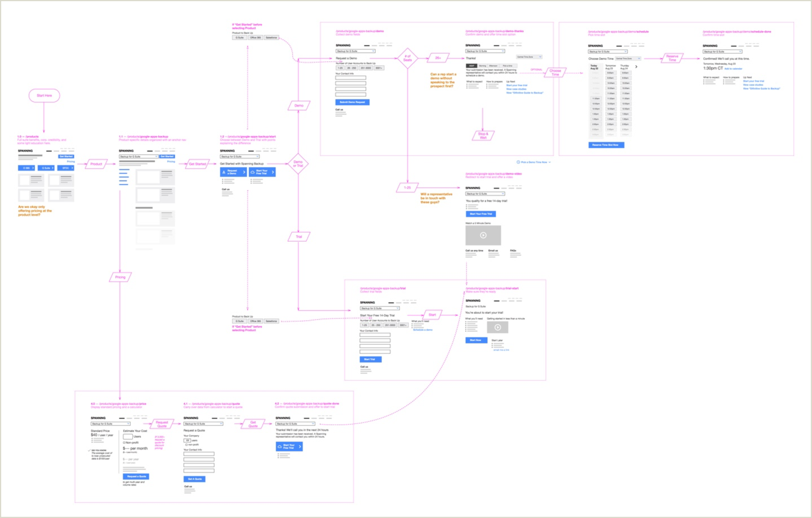This screenshot has width=812, height=518.
Task: Click View case studies on the demo-thanks screen
Action: click(x=516, y=89)
